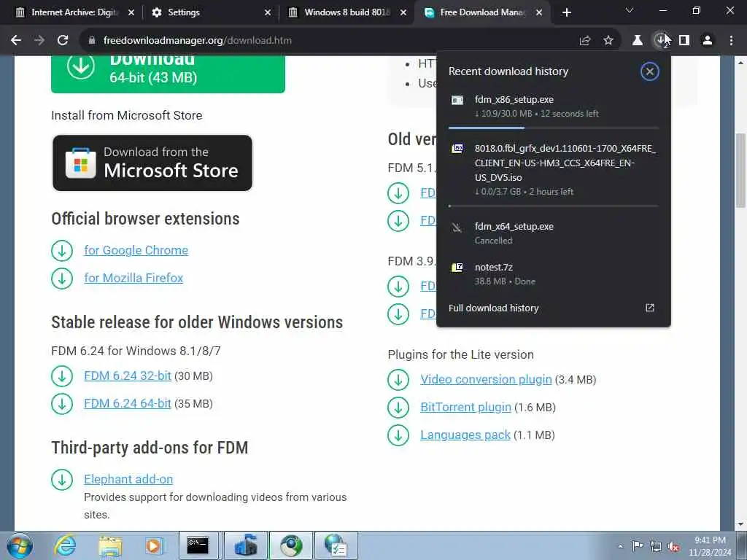Viewport: 747px width, 560px height.
Task: Select the notest.7z download entry
Action: pos(554,274)
